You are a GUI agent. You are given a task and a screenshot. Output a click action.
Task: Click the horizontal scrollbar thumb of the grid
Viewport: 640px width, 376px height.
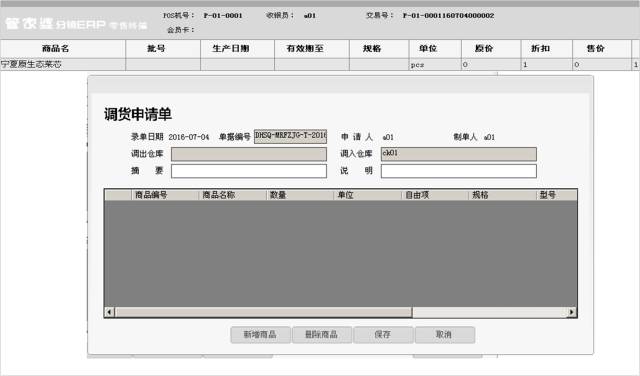pos(263,312)
